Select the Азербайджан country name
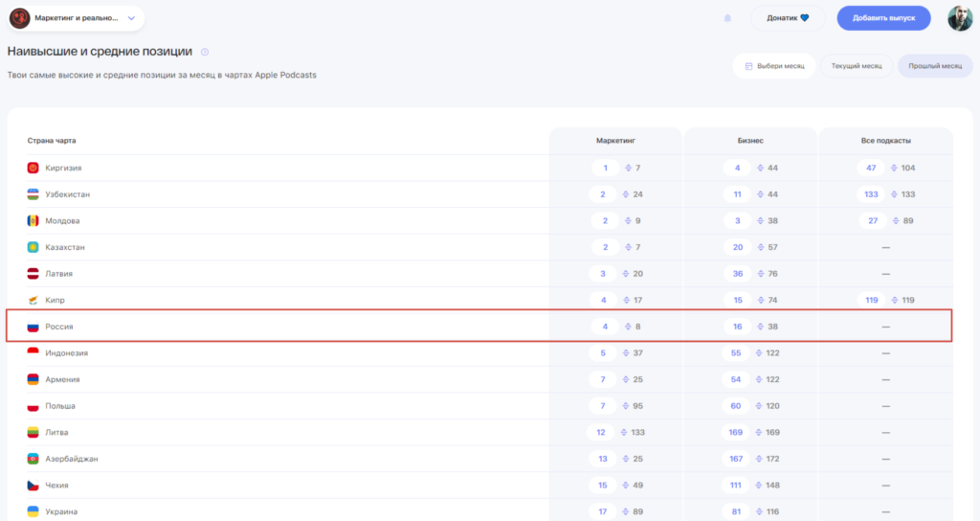980x521 pixels. 71,459
